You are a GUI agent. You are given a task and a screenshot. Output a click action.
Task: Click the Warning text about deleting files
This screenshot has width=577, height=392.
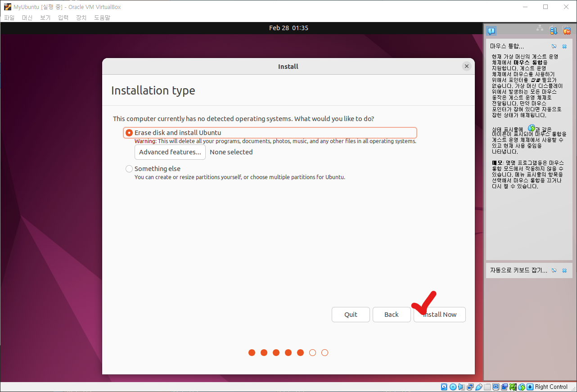[x=275, y=141]
